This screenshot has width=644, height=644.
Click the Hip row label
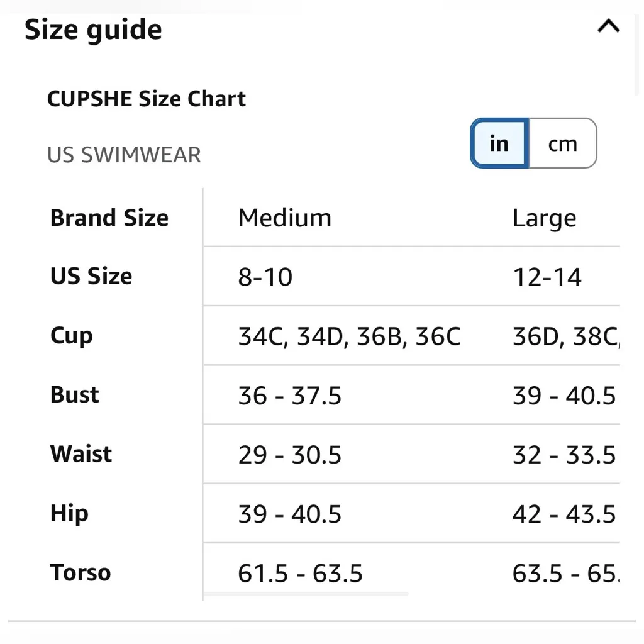[x=69, y=513]
